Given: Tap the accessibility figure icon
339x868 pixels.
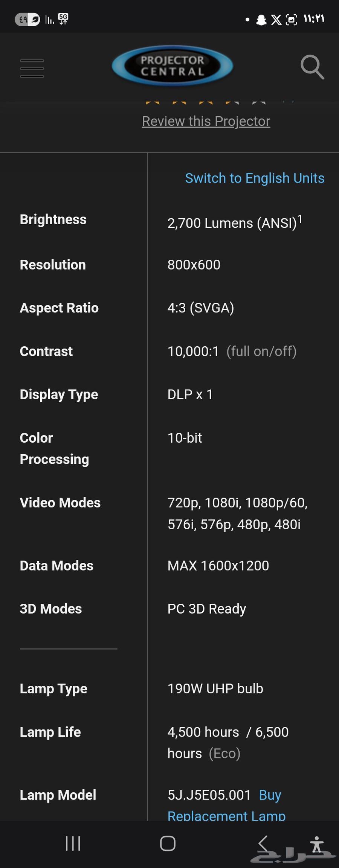Looking at the screenshot, I should coord(317,844).
